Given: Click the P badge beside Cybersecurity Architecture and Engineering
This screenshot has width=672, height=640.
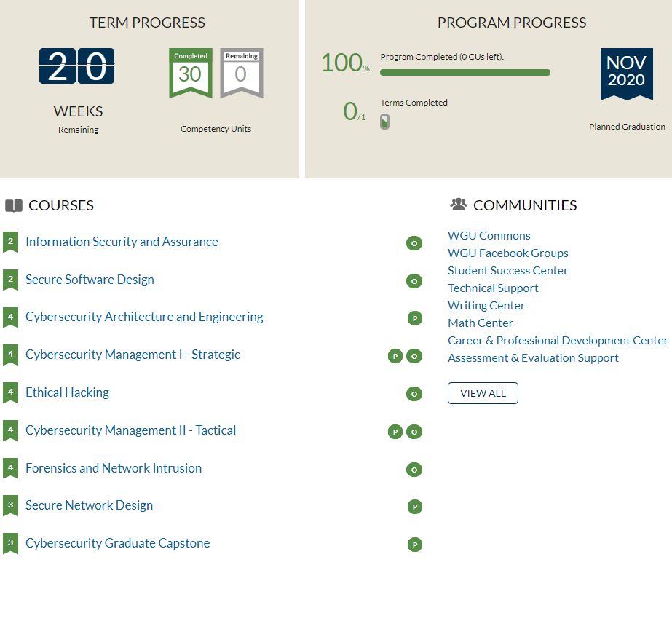Looking at the screenshot, I should (414, 318).
